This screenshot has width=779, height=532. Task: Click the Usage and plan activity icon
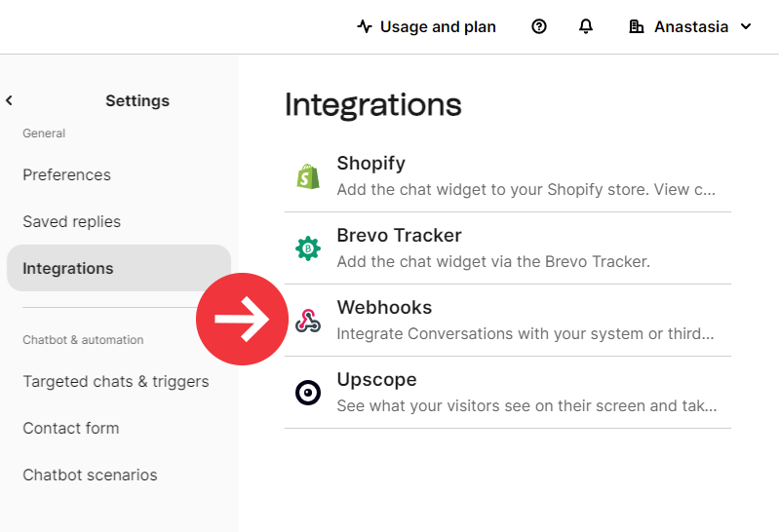point(365,26)
